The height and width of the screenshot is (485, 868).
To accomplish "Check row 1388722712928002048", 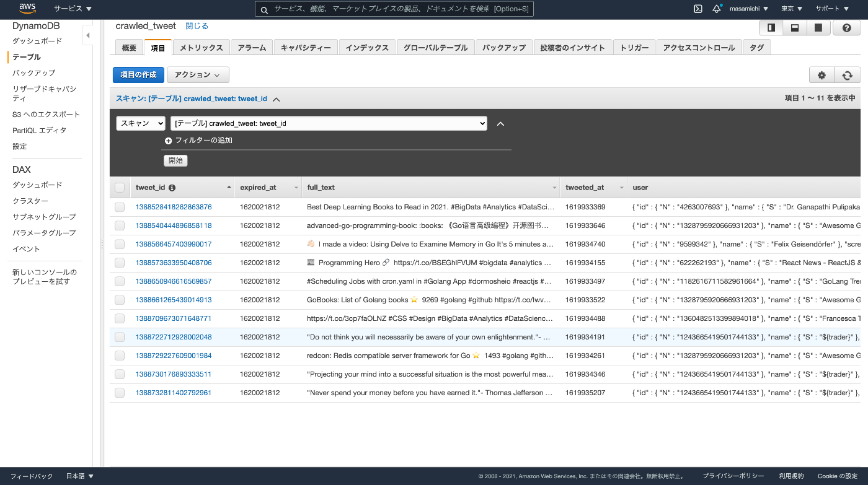I will (x=120, y=337).
